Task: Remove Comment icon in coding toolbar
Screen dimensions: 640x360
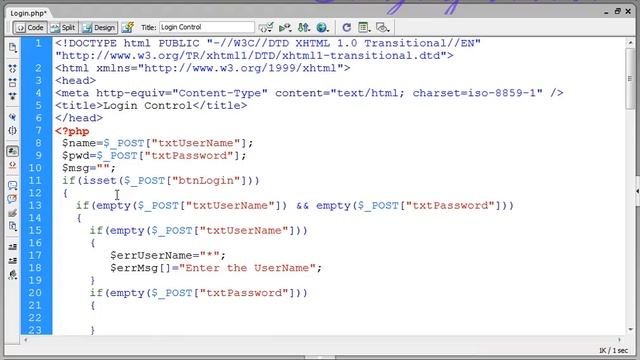Action: (13, 199)
